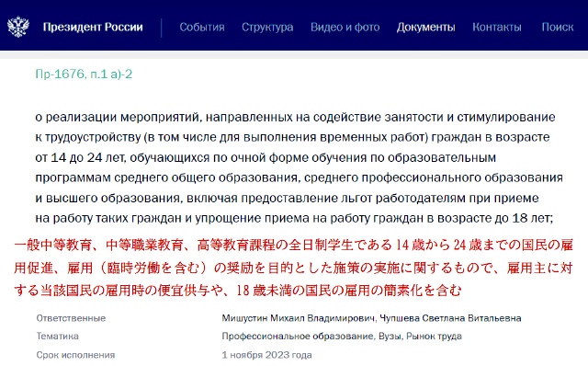Open the Структура menu item
The height and width of the screenshot is (366, 588).
267,27
